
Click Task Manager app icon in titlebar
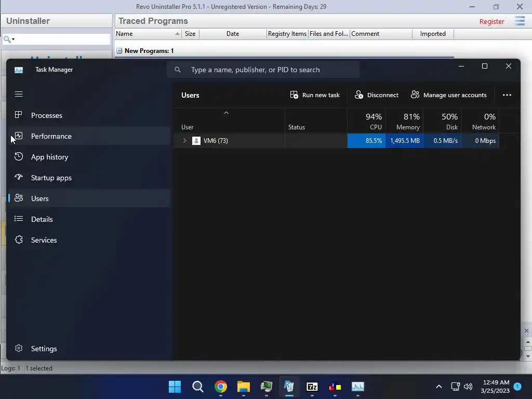click(x=19, y=70)
